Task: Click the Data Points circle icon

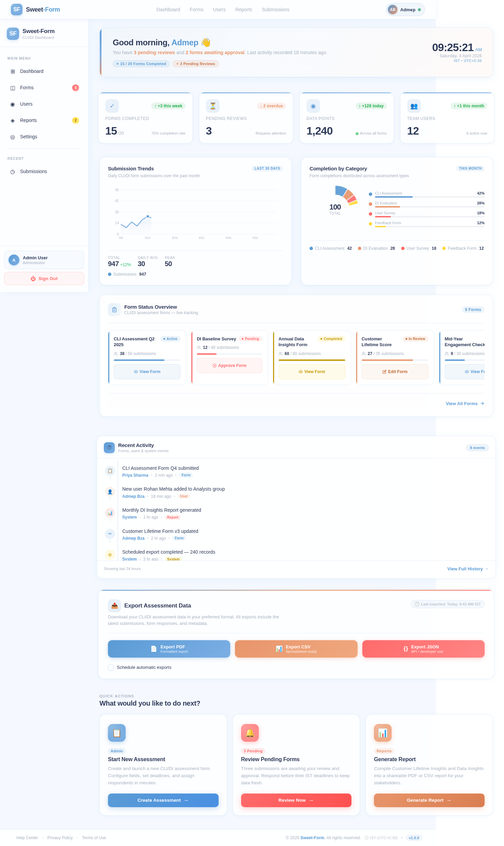Action: coord(313,106)
